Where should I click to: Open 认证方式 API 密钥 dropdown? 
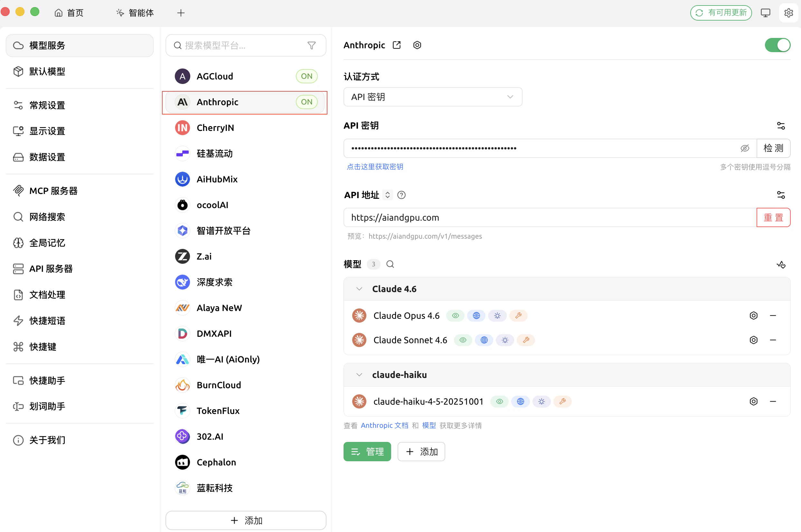tap(433, 97)
